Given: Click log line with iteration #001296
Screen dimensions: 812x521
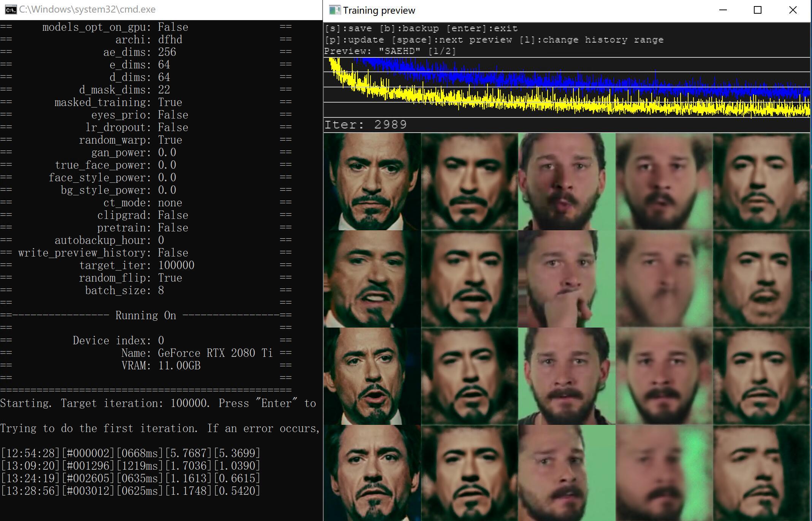Looking at the screenshot, I should [130, 466].
